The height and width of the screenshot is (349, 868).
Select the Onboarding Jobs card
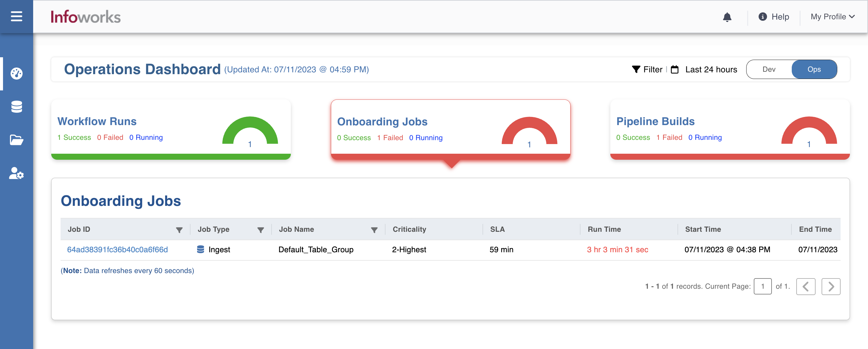tap(451, 130)
